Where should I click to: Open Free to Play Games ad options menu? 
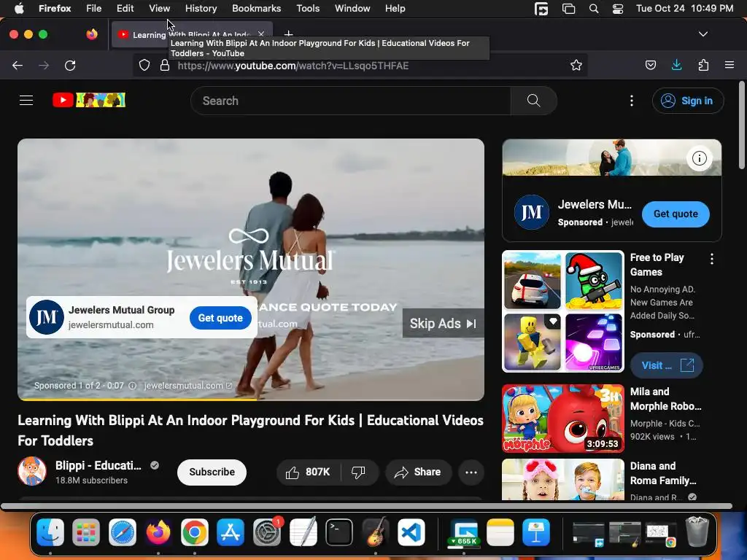pos(712,259)
